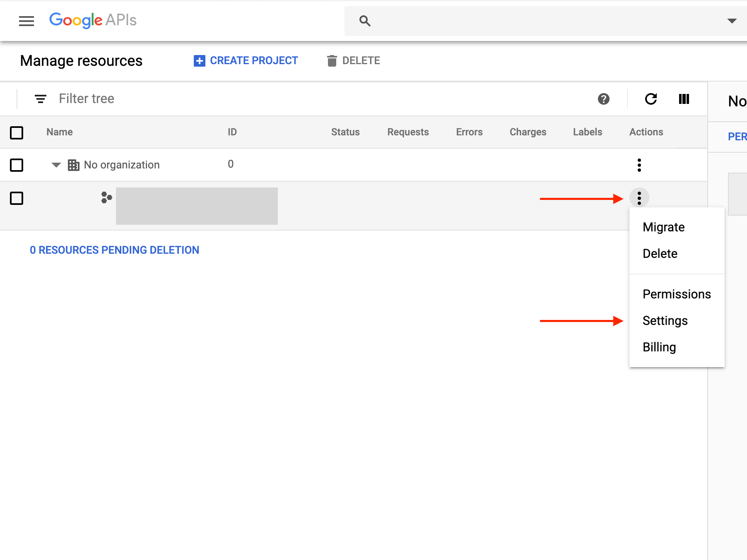
Task: Refresh the resources list
Action: (651, 99)
